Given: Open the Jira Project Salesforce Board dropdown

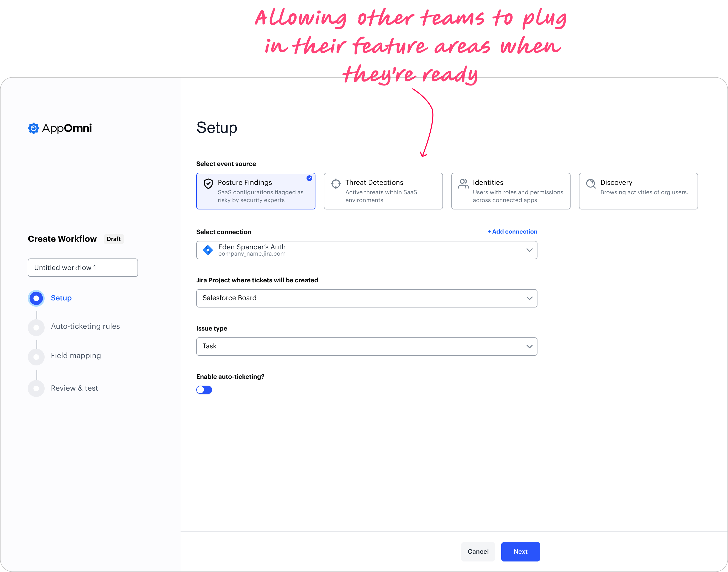Looking at the screenshot, I should click(366, 298).
